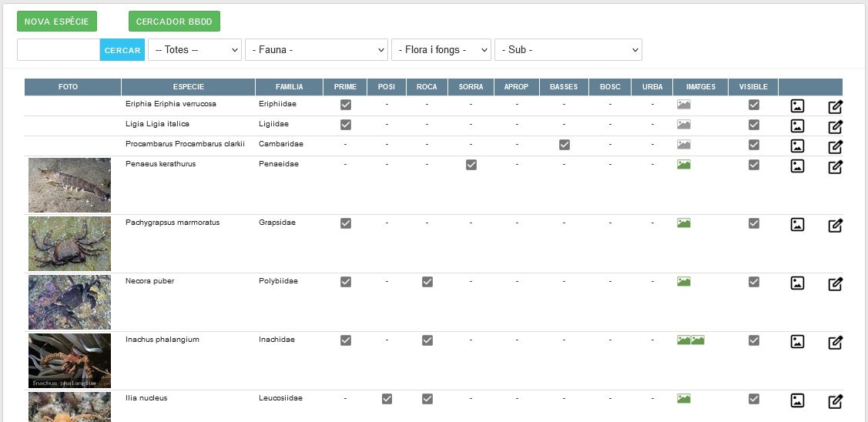This screenshot has width=868, height=422.
Task: Uncheck Basses checkbox for Procambarus clarkii
Action: [x=565, y=145]
